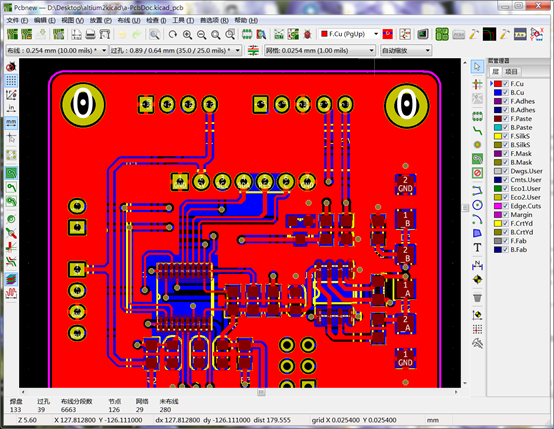Toggle the Dwgs.User layer checkbox
The height and width of the screenshot is (429, 554).
506,171
